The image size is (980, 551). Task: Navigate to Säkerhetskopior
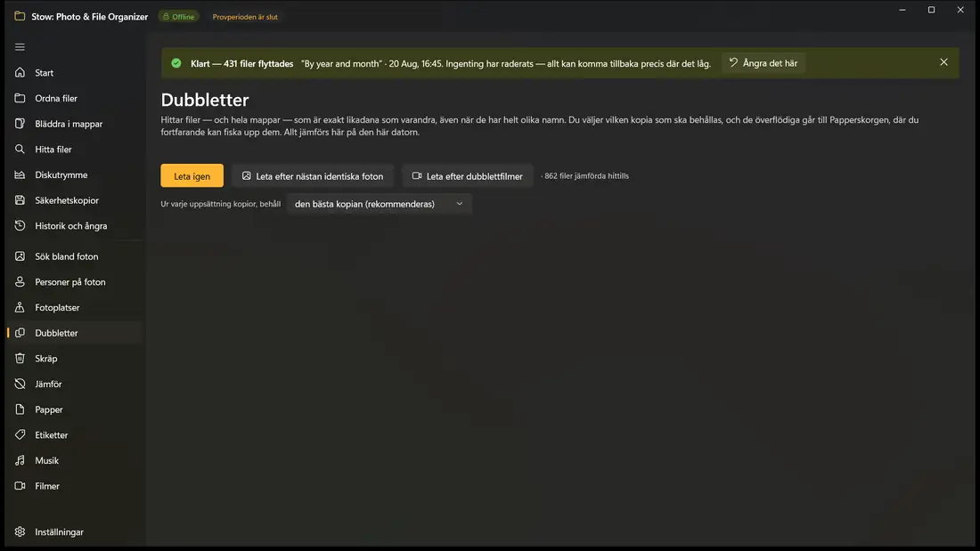(x=75, y=200)
